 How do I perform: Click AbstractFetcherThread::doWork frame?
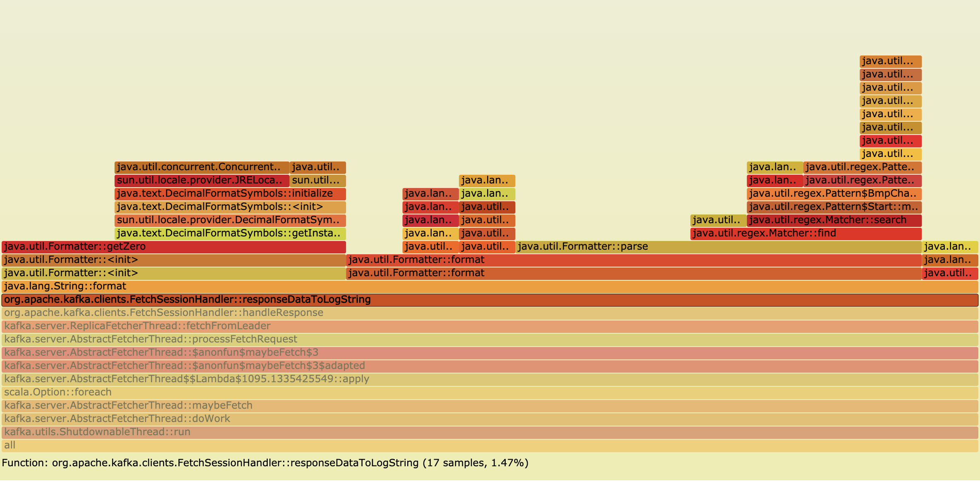[x=490, y=419]
